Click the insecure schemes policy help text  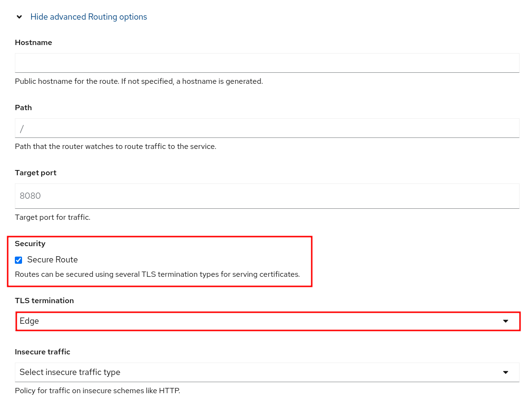pyautogui.click(x=97, y=390)
